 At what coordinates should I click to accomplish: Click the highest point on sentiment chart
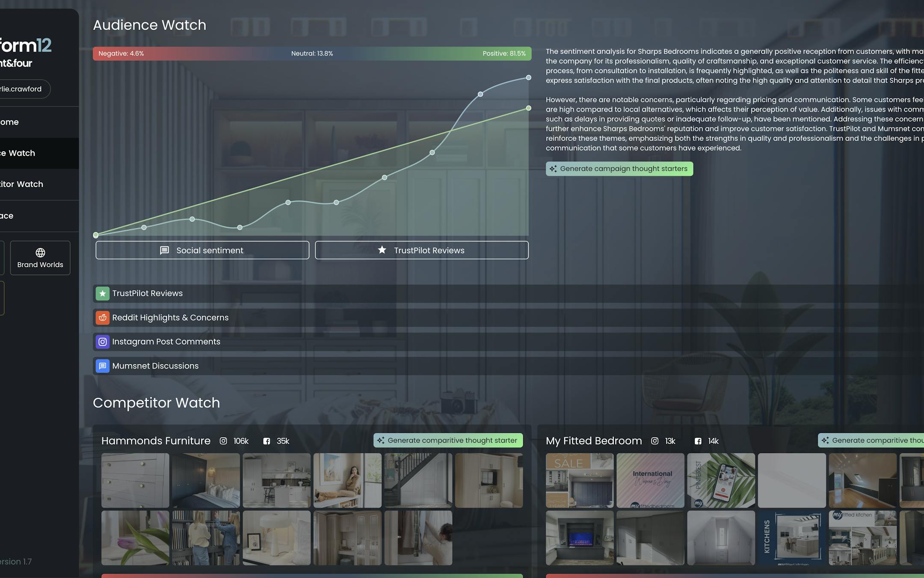(528, 77)
